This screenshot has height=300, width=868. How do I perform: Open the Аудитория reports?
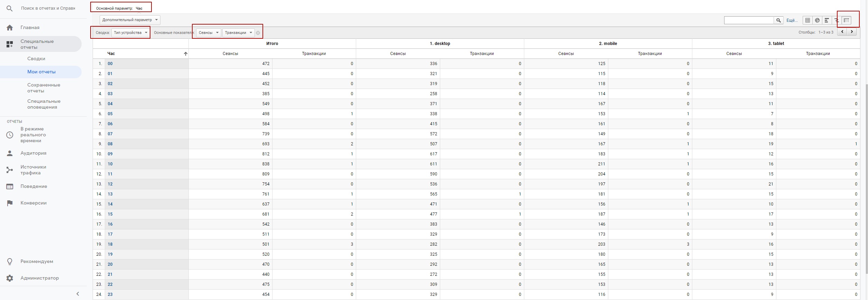coord(33,153)
